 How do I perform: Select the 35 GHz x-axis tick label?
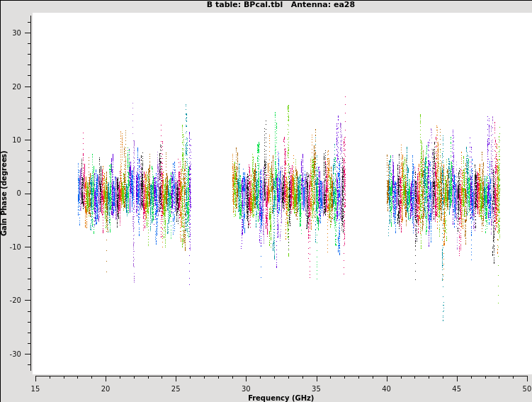(x=316, y=388)
